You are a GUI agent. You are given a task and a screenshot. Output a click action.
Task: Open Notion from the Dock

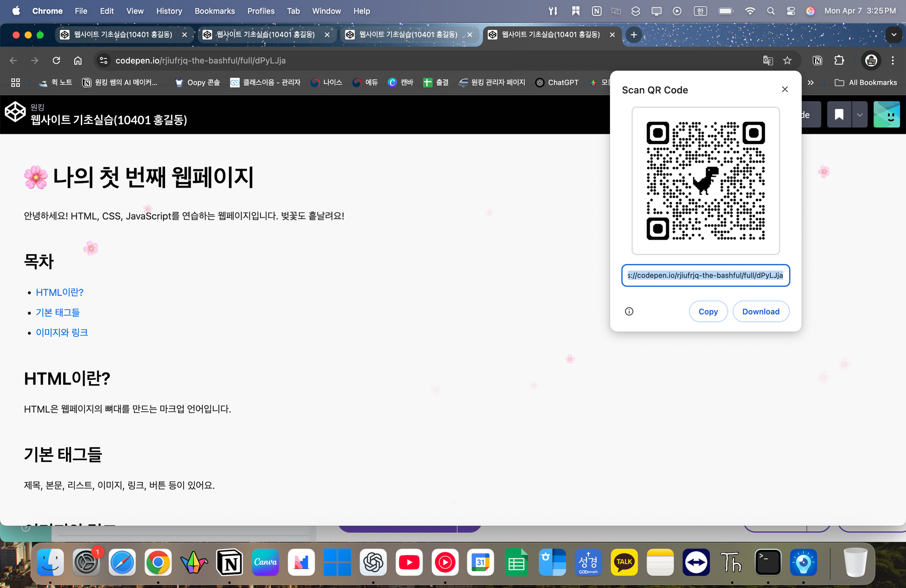click(x=230, y=562)
